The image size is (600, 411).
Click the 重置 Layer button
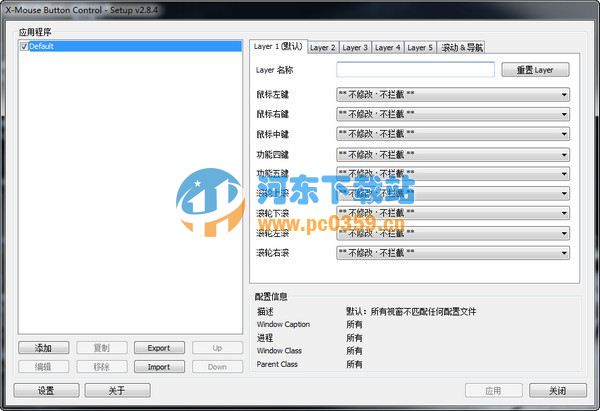tap(535, 70)
